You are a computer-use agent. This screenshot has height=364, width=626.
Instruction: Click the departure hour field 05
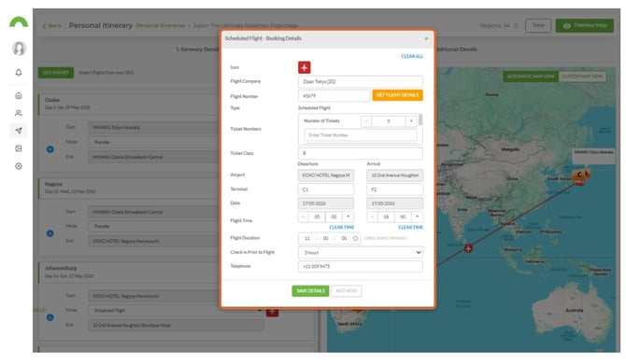pyautogui.click(x=317, y=217)
